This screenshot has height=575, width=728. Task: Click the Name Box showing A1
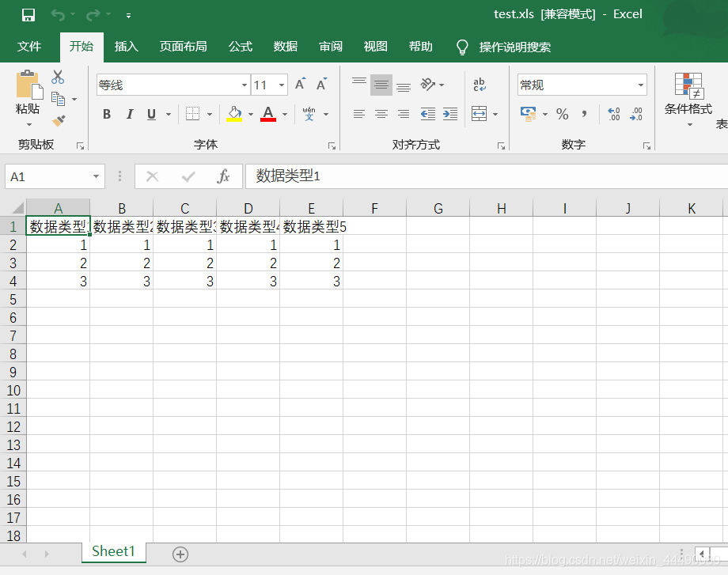pyautogui.click(x=47, y=176)
